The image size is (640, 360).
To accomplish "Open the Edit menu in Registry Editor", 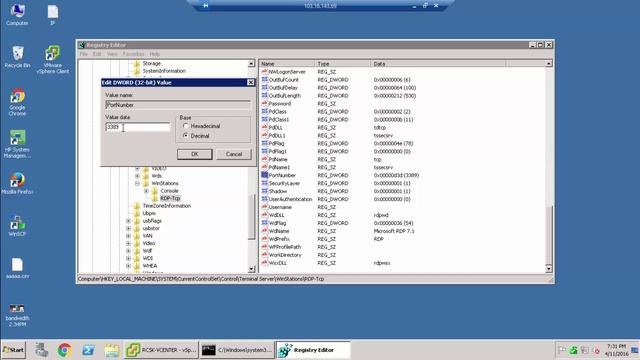I will point(97,54).
